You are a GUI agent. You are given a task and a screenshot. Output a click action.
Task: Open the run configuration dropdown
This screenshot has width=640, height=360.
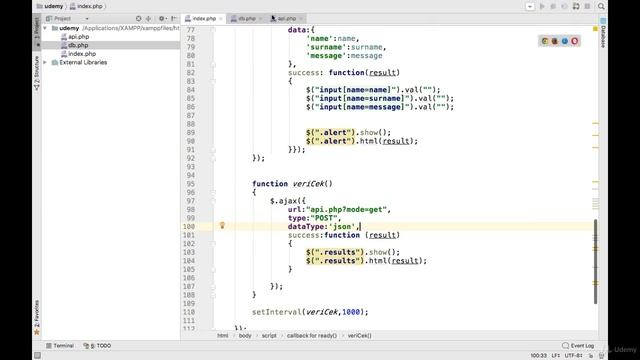coord(530,6)
